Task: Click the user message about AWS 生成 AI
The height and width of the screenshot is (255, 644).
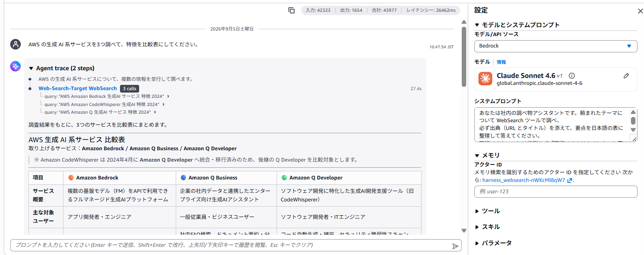Action: (114, 44)
